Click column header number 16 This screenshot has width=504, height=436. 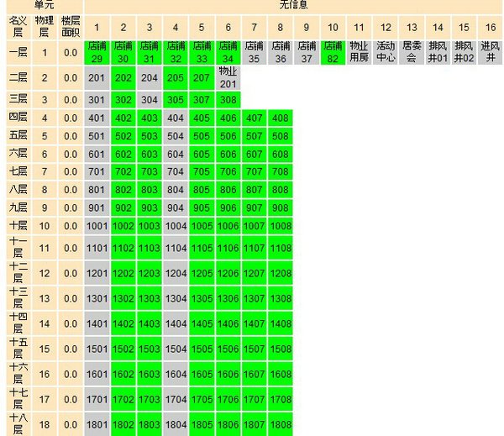tap(491, 28)
